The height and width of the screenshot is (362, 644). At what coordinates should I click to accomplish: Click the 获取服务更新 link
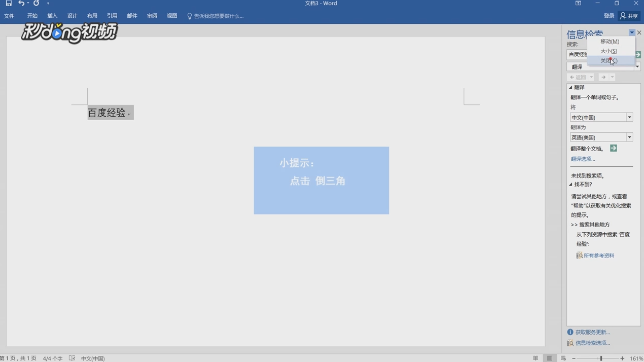point(592,332)
